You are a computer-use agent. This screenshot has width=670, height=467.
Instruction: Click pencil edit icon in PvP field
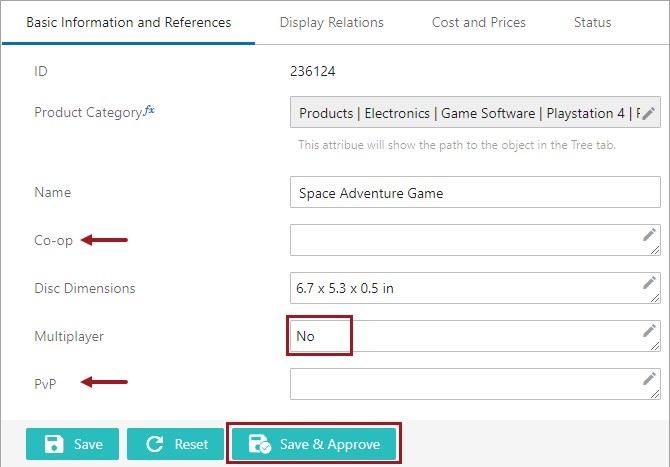(649, 379)
